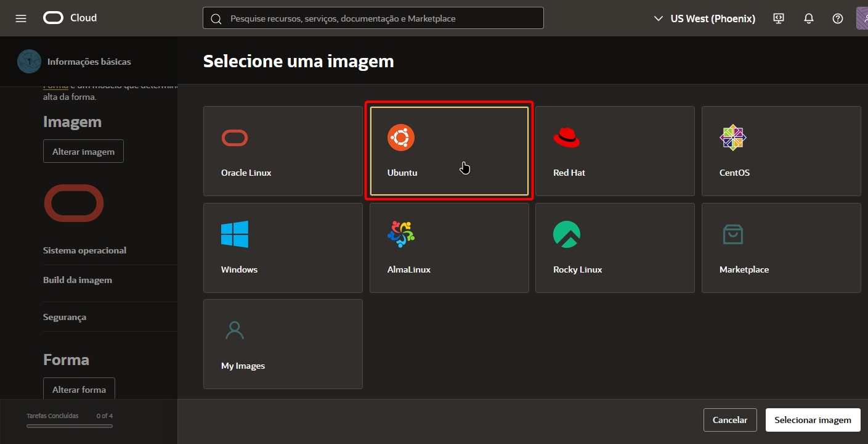Open the notifications bell
Screen dimensions: 868x444
click(809, 18)
